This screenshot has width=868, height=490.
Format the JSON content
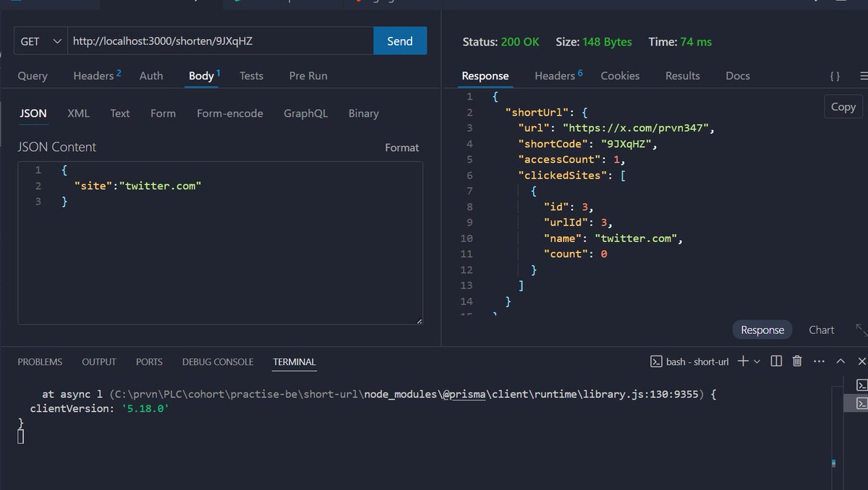point(401,147)
